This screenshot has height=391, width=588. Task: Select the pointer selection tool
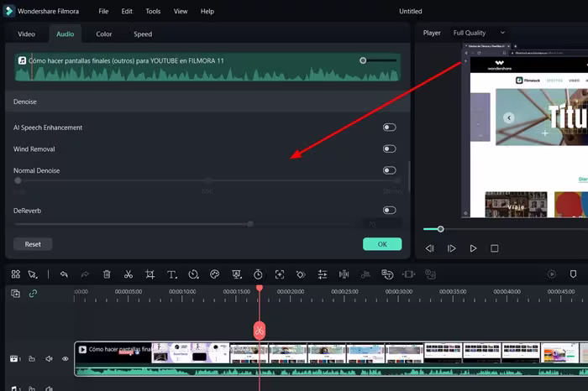[x=33, y=274]
